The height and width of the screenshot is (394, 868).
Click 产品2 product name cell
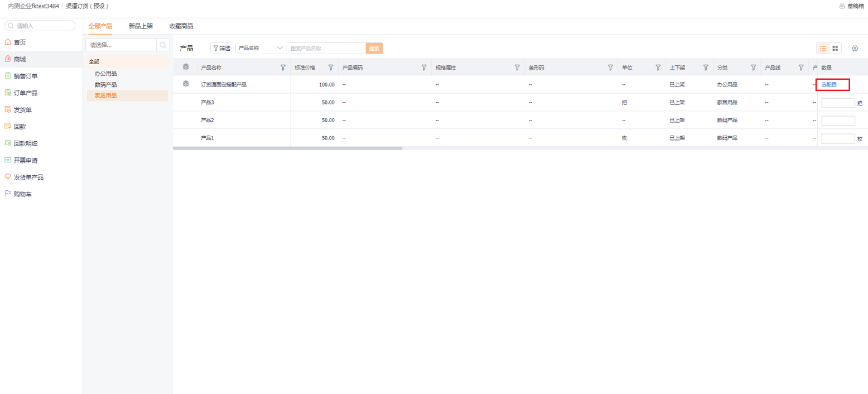pos(208,121)
